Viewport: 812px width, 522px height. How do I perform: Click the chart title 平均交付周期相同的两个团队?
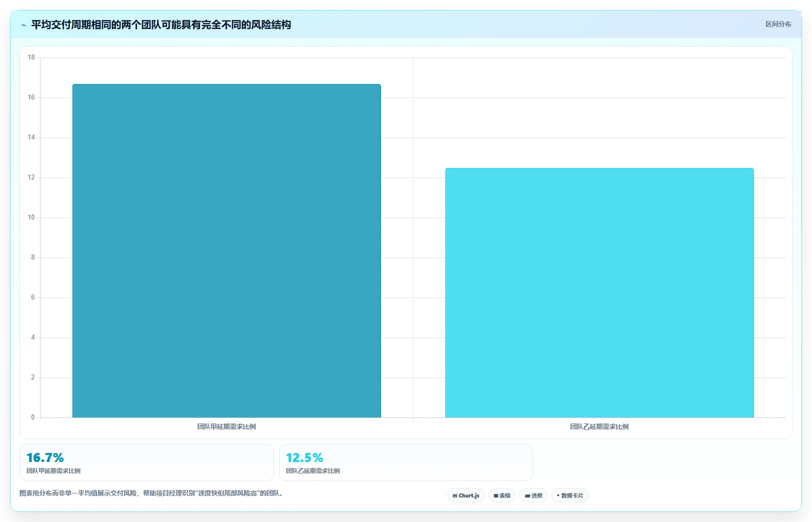(x=161, y=24)
